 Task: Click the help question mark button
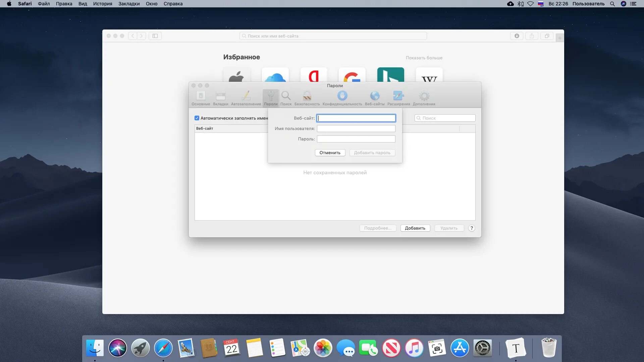click(471, 228)
